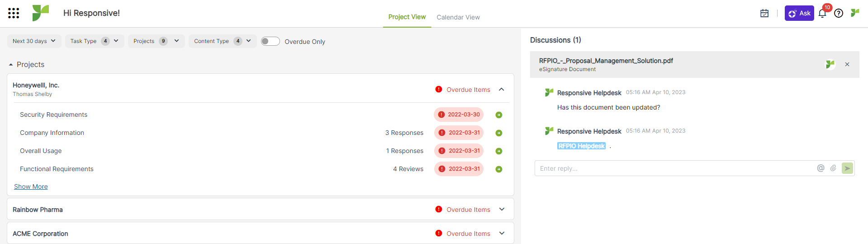Toggle the Overdue Only switch
The width and height of the screenshot is (868, 244).
(x=270, y=41)
